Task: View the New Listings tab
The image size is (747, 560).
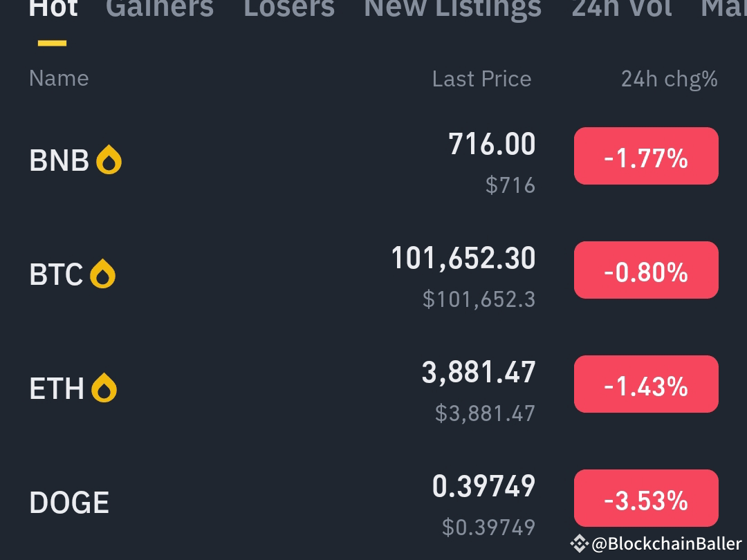Action: 452,8
